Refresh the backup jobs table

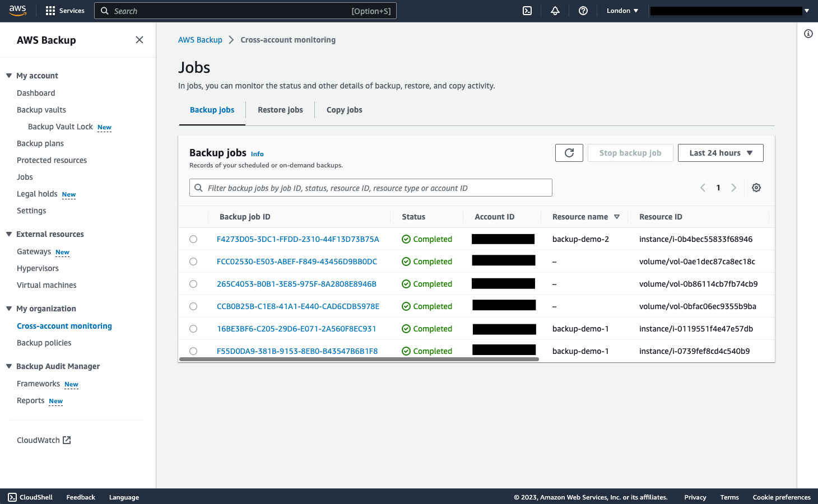click(x=569, y=153)
